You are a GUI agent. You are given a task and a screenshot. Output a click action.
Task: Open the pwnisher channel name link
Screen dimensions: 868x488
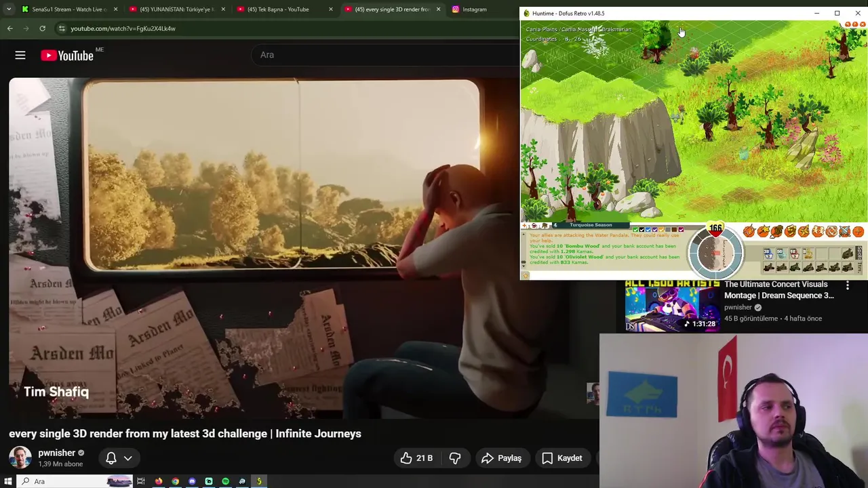tap(57, 453)
